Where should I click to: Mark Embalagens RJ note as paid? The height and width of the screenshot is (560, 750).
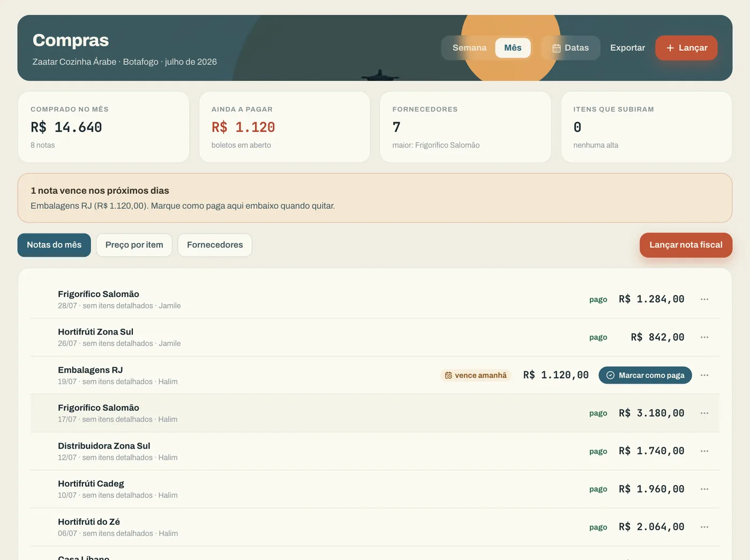[645, 375]
